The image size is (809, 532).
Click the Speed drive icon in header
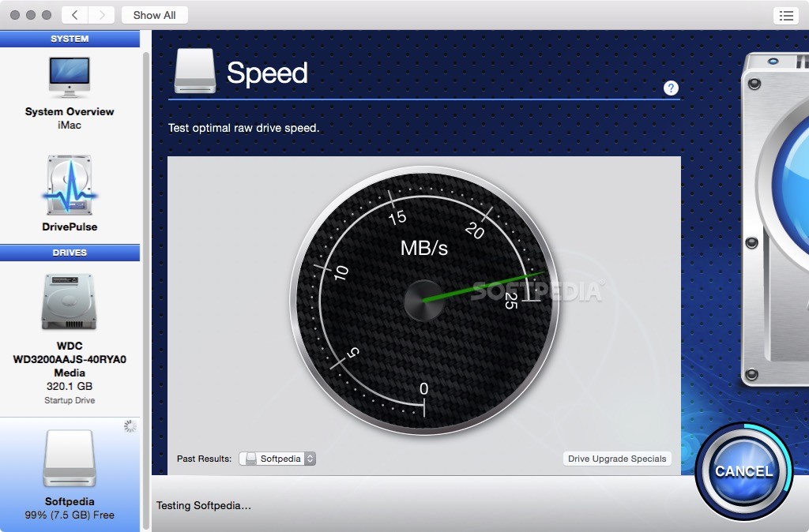[195, 71]
